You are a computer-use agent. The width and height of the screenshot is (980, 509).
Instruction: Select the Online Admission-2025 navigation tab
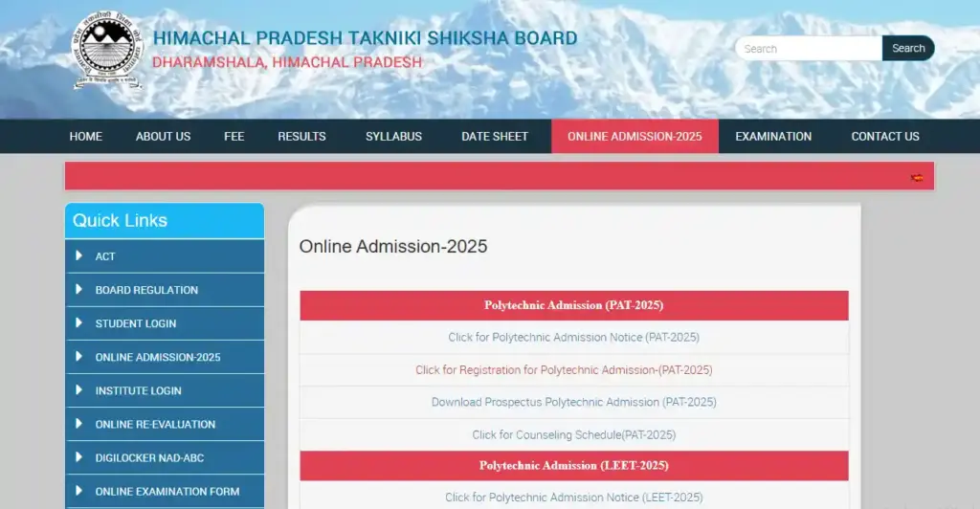(x=635, y=136)
